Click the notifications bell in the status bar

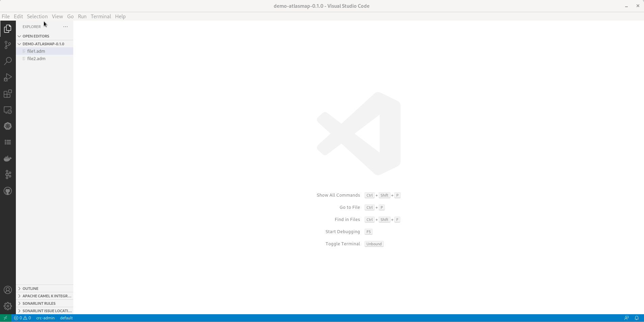pos(637,318)
